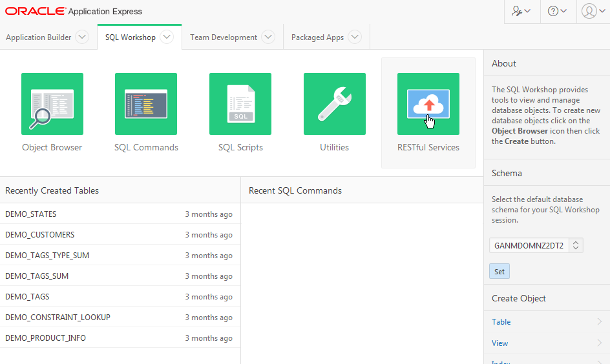Open the administration wrench-user menu
The image size is (610, 364).
521,11
